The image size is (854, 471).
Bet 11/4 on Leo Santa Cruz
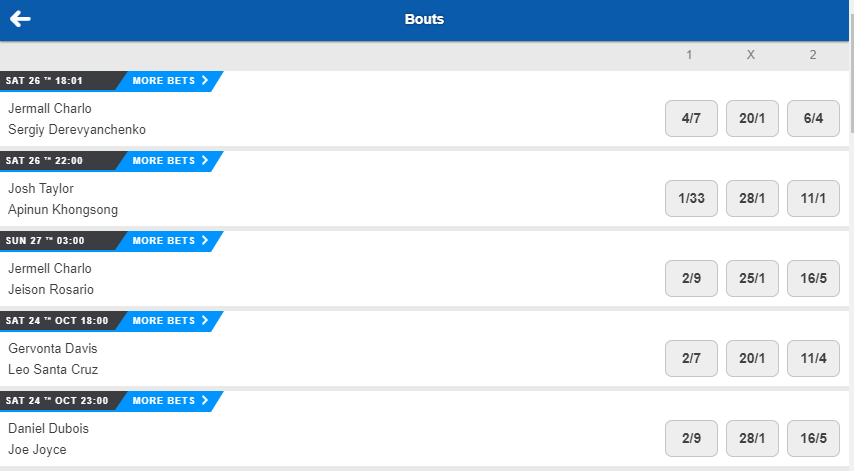click(813, 358)
